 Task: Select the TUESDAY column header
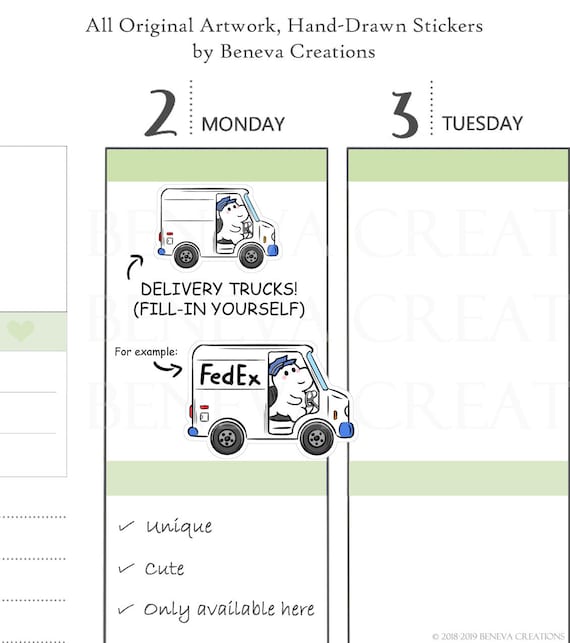point(482,123)
